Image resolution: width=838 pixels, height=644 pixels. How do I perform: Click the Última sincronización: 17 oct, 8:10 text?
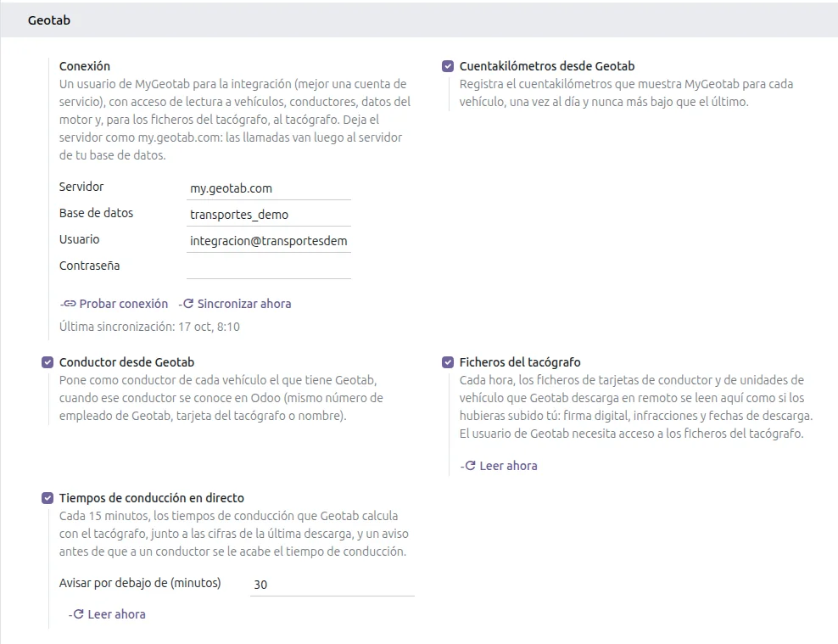(x=149, y=327)
